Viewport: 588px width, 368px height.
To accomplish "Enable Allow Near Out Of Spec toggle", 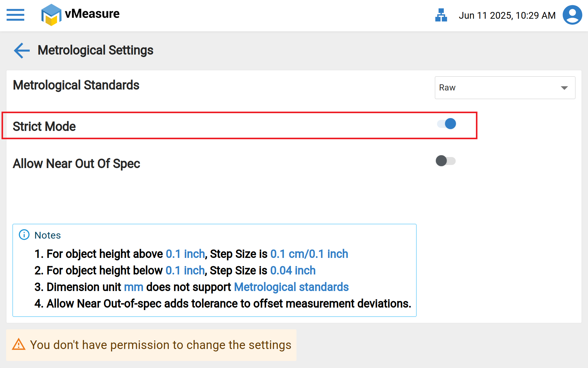I will pos(446,161).
